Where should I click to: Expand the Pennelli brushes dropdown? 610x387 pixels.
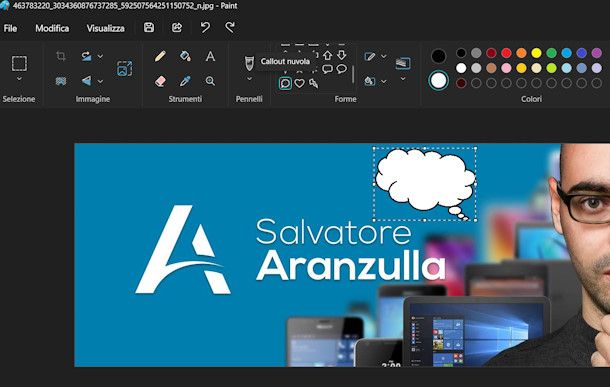pos(249,79)
